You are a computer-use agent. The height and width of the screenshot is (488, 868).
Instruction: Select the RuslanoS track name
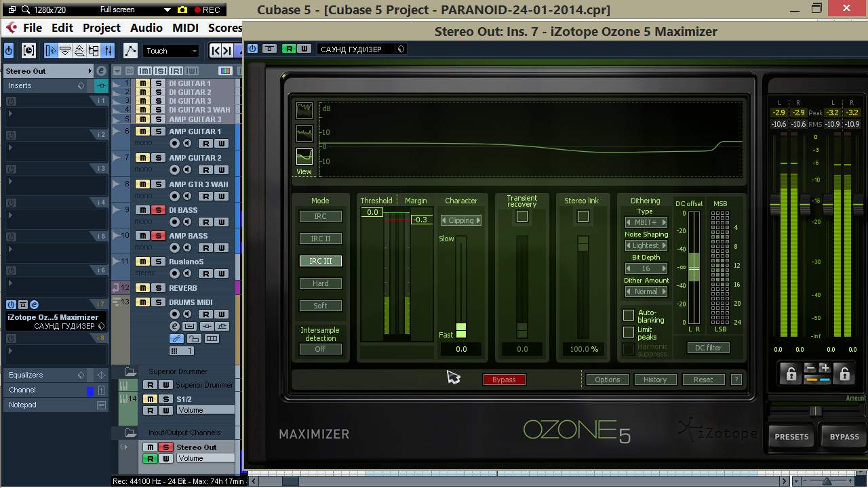186,262
